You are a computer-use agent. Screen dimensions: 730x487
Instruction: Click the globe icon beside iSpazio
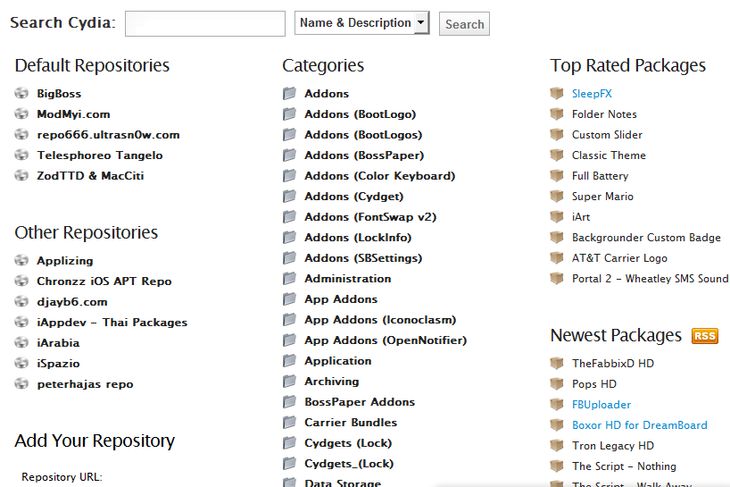pos(21,363)
